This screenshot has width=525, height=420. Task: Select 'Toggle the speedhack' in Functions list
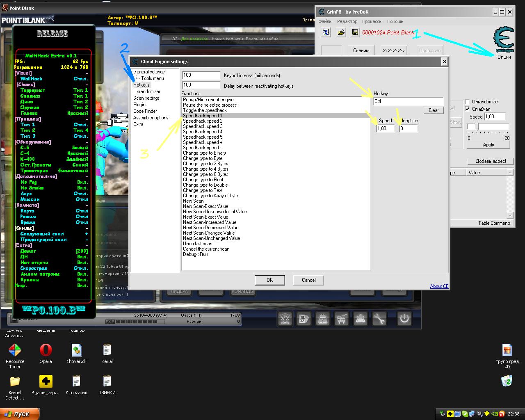[205, 110]
